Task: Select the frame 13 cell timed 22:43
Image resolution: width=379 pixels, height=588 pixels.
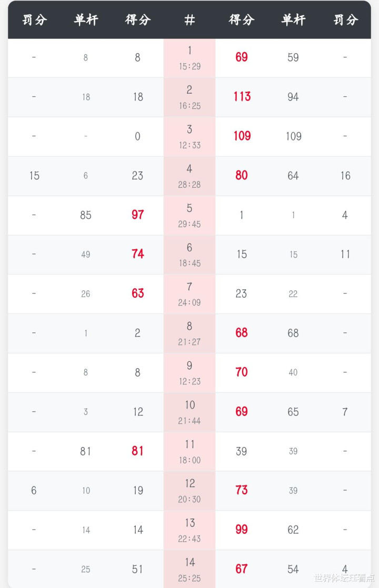Action: (189, 530)
